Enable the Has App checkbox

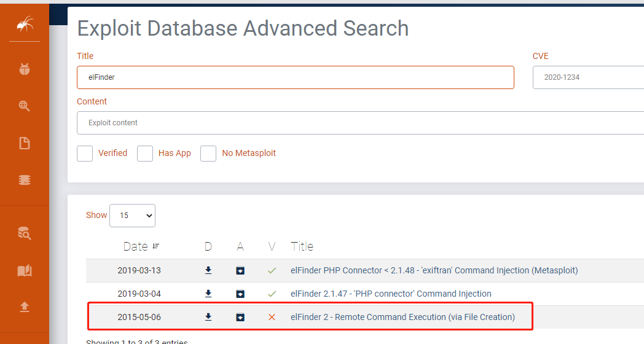point(145,154)
